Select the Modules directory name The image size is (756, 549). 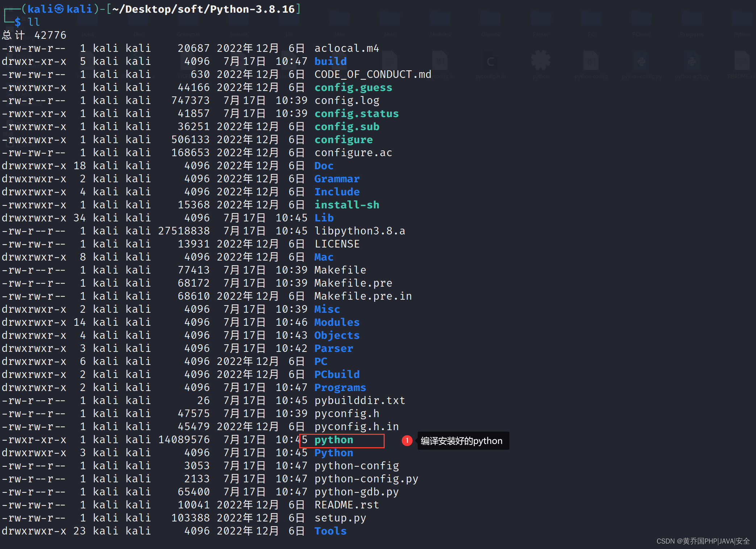pyautogui.click(x=337, y=322)
